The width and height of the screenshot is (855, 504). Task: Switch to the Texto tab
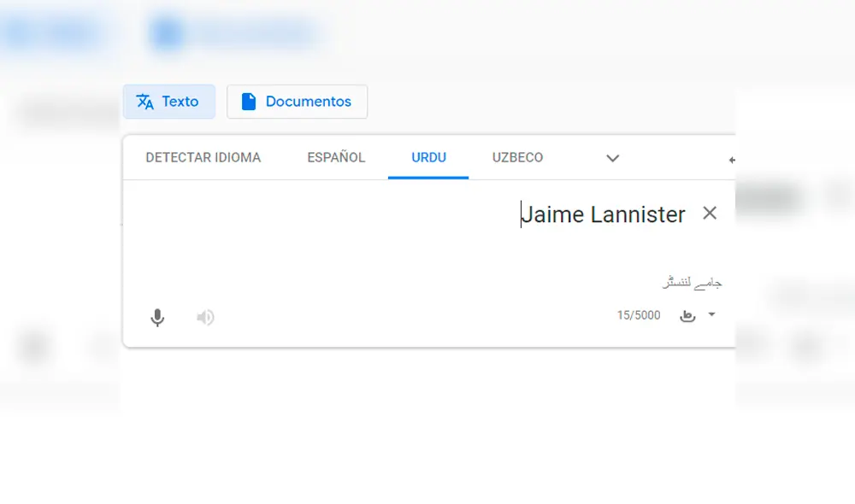coord(169,101)
